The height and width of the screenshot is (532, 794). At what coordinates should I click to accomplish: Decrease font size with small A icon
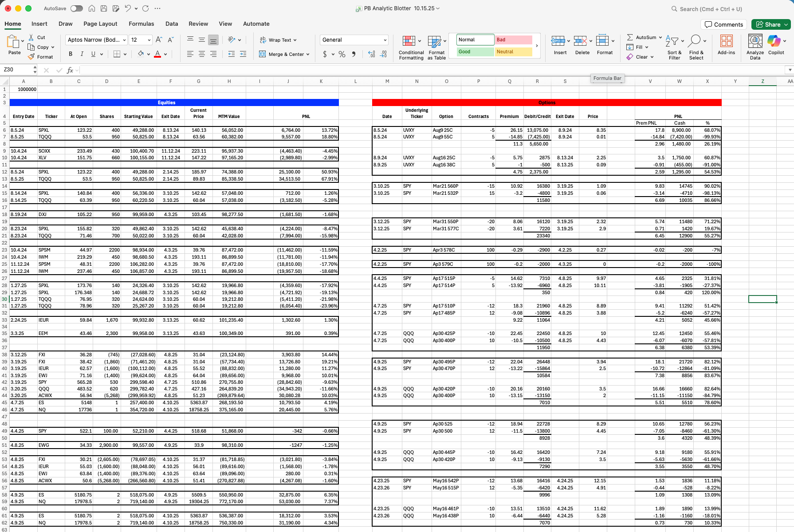tap(171, 40)
